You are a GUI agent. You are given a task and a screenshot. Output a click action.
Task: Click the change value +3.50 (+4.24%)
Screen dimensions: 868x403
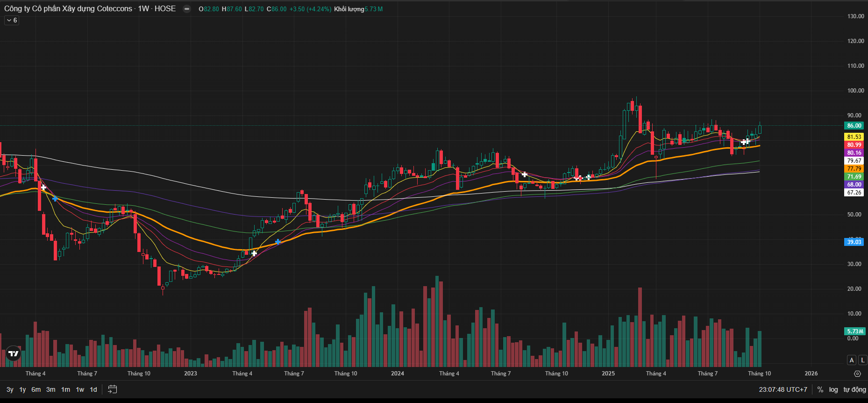[x=311, y=9]
